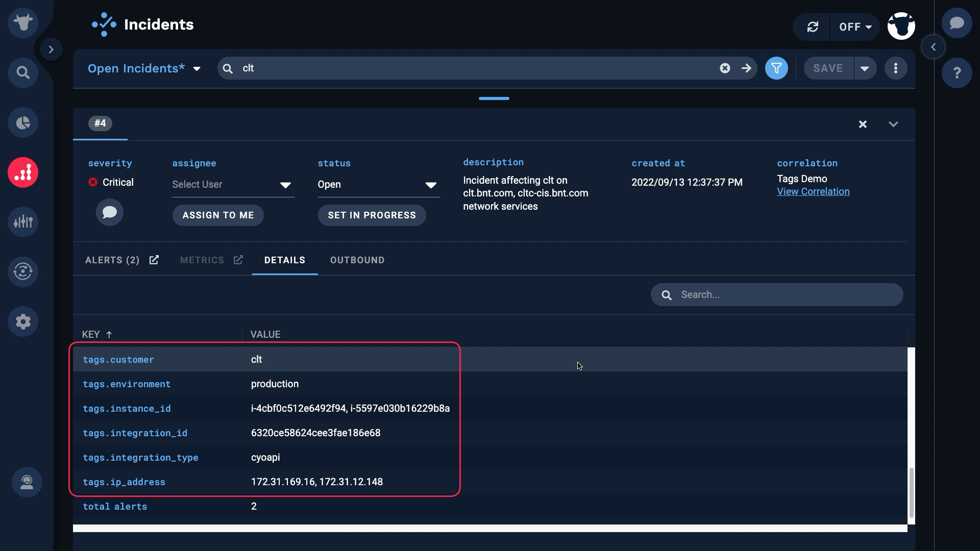This screenshot has height=551, width=980.
Task: Open the Open Incidents* view dropdown
Action: click(x=144, y=68)
